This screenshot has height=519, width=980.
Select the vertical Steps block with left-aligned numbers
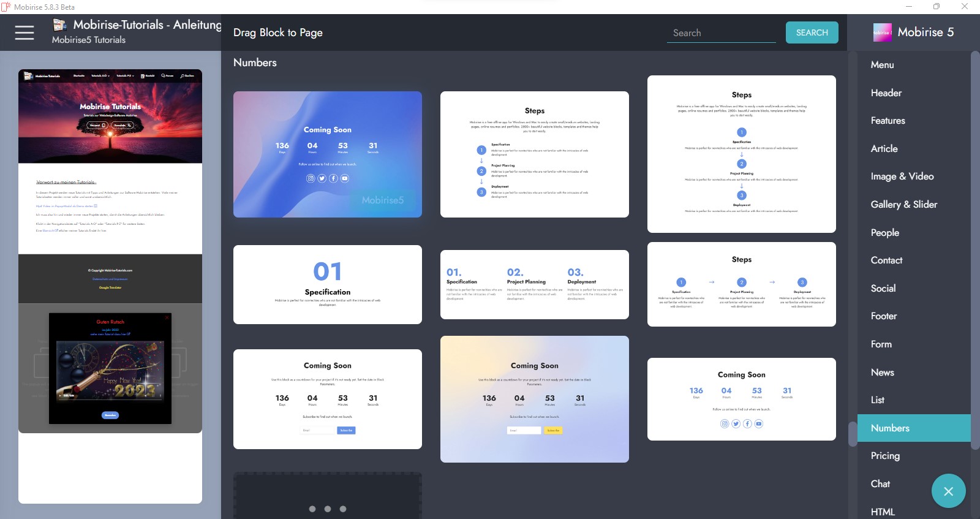coord(534,154)
